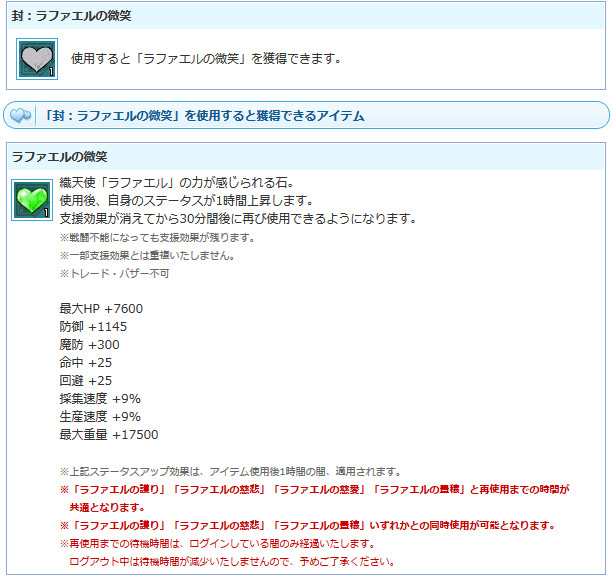Click the line 使用後、自身のステータスが1時間上昇します。

pos(187,200)
